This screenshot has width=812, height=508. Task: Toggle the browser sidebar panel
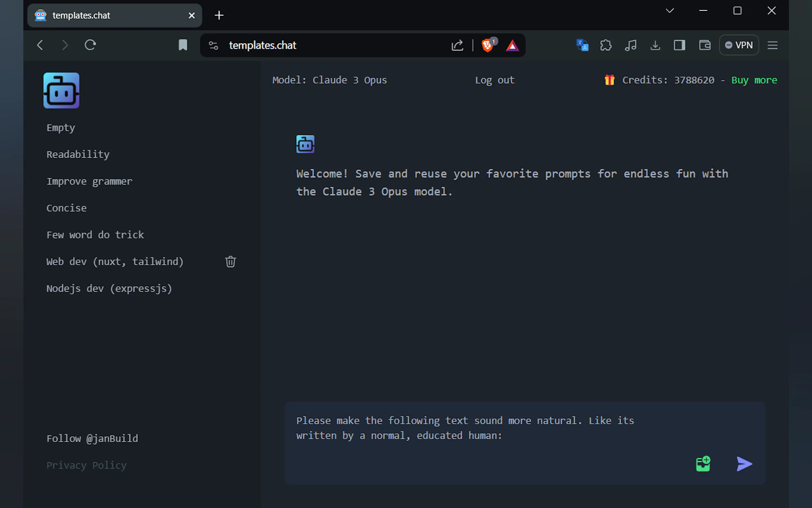click(x=679, y=45)
